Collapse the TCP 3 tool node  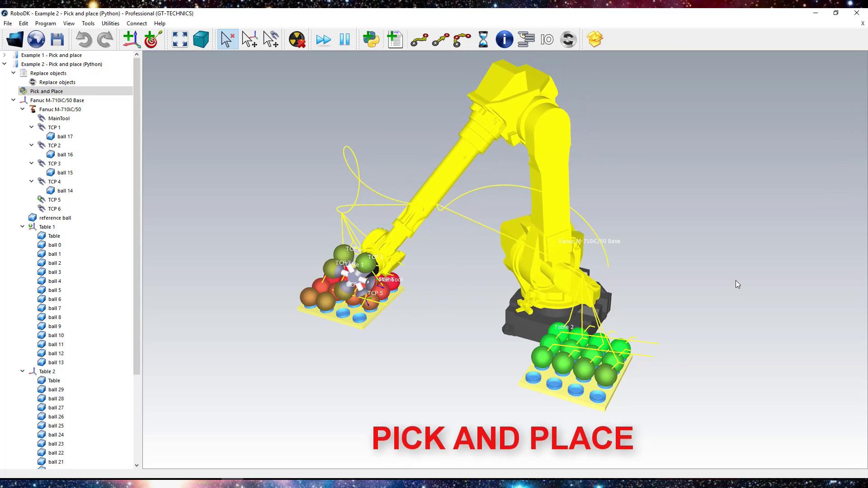coord(31,163)
